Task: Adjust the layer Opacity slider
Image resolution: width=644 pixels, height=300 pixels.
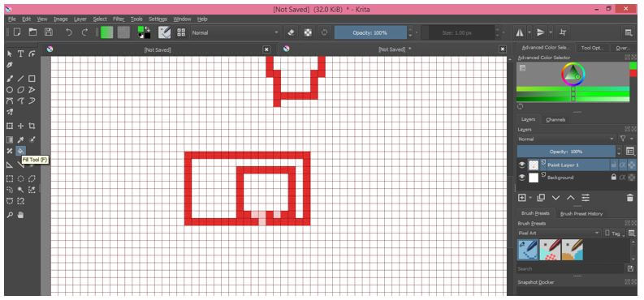Action: (566, 152)
